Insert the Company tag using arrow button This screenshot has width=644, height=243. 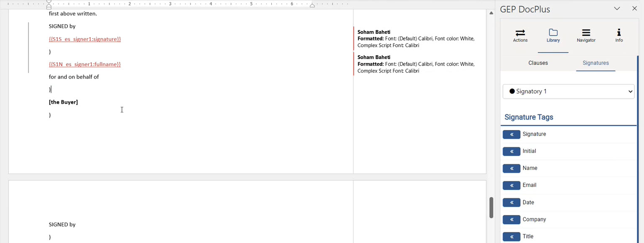pos(511,220)
